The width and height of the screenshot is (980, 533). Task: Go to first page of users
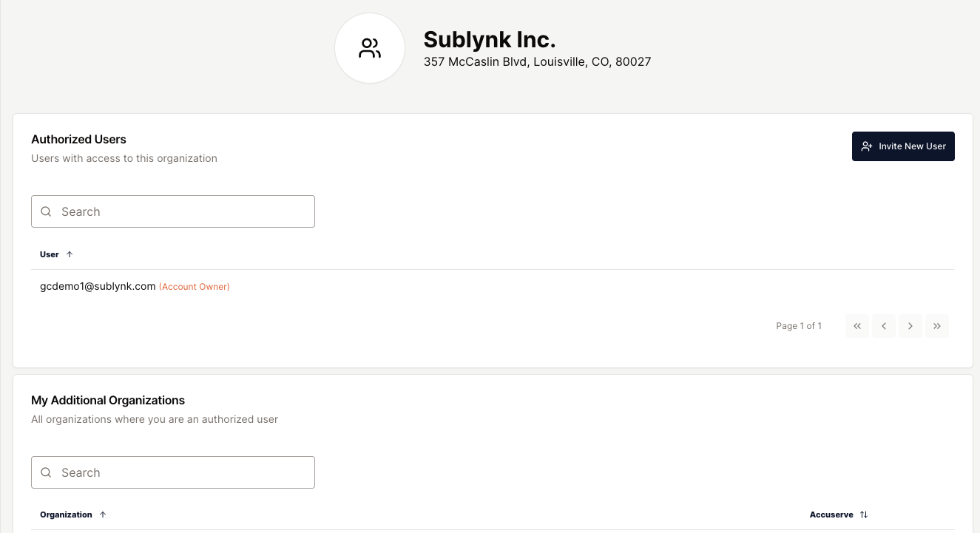pos(857,326)
